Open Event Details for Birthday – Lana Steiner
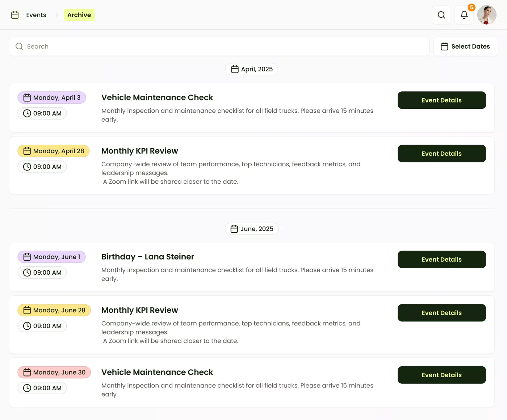This screenshot has width=507, height=420. (441, 259)
